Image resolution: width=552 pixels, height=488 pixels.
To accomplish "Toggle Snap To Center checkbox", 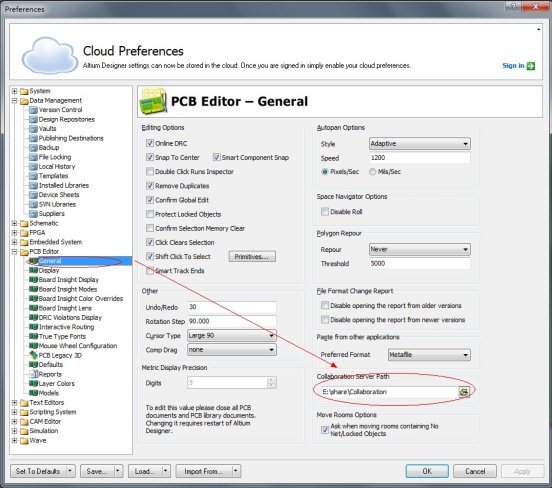I will (x=150, y=157).
